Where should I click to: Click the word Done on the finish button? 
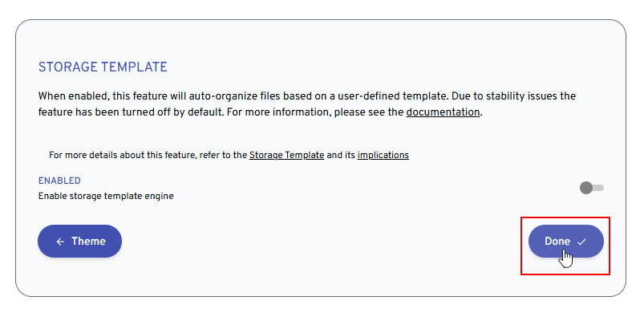pyautogui.click(x=557, y=241)
